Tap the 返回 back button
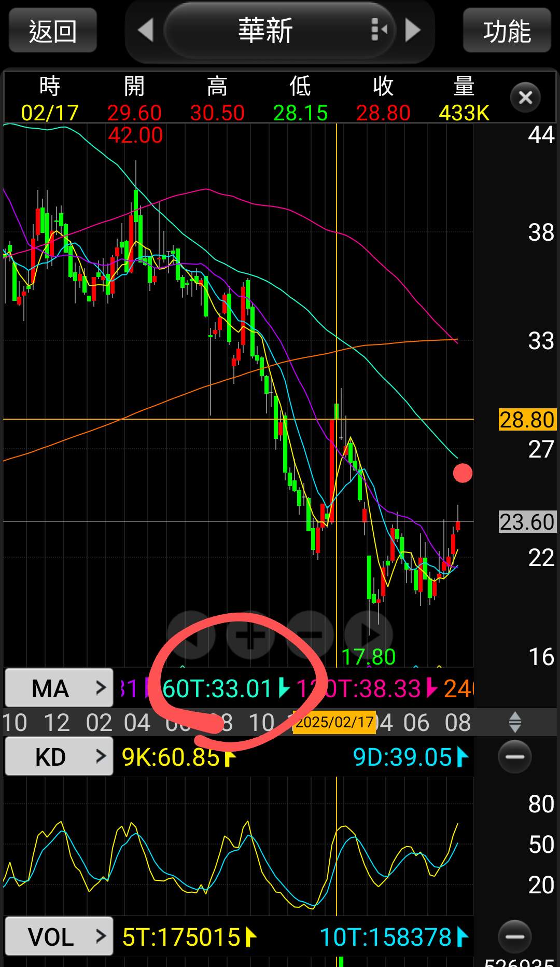The width and height of the screenshot is (560, 967). pyautogui.click(x=53, y=31)
